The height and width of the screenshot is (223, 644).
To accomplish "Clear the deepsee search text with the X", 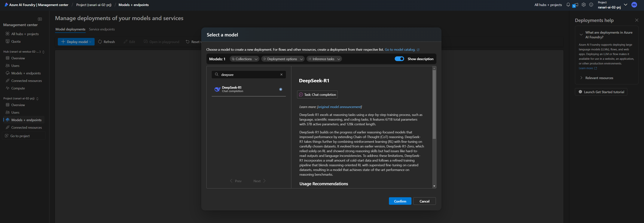I will point(281,75).
